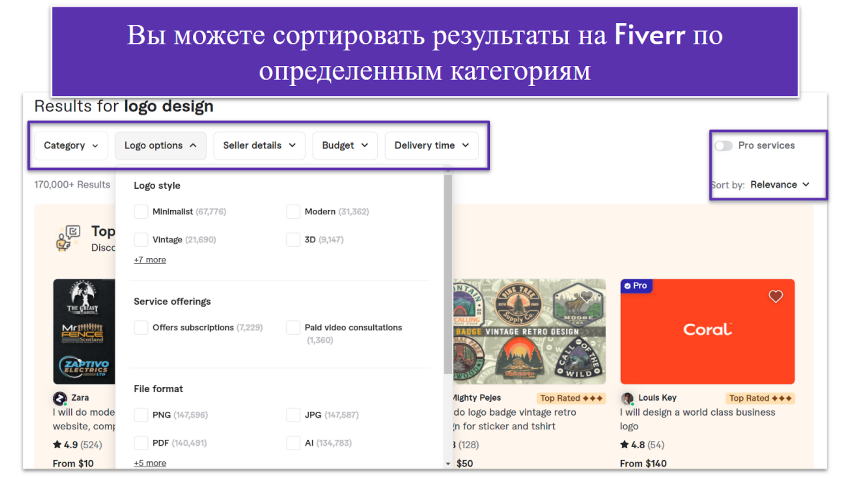Click the 4.8 star rating of Louis Key
Screen dimensions: 850x478
point(642,445)
